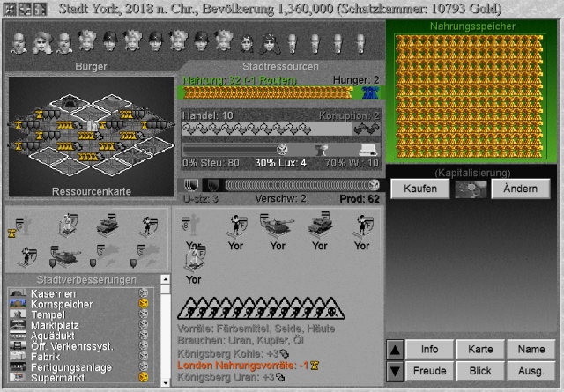Go to previous city with up arrow
Image resolution: width=564 pixels, height=392 pixels.
tap(395, 350)
